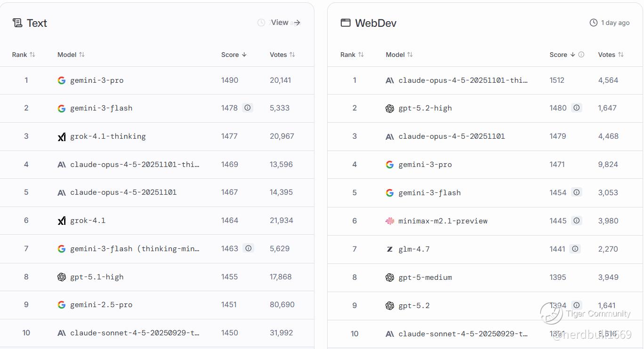The width and height of the screenshot is (644, 349).
Task: Click the WebDev window icon
Action: (346, 23)
